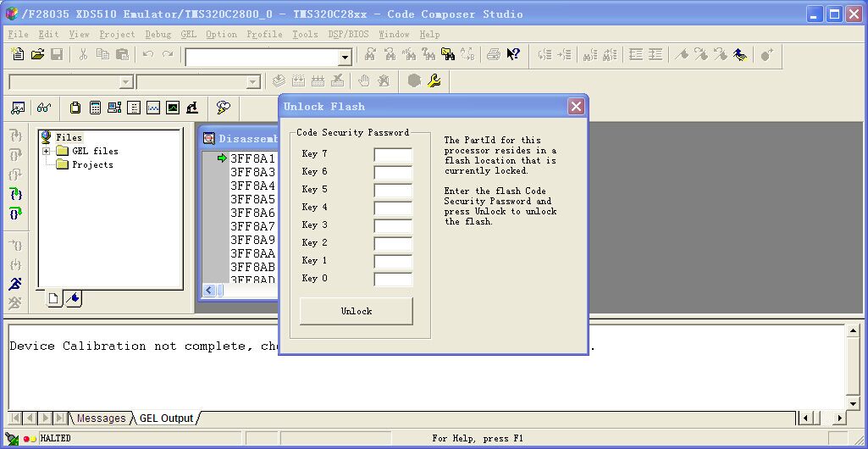
Task: Open the Debug menu
Action: 158,35
